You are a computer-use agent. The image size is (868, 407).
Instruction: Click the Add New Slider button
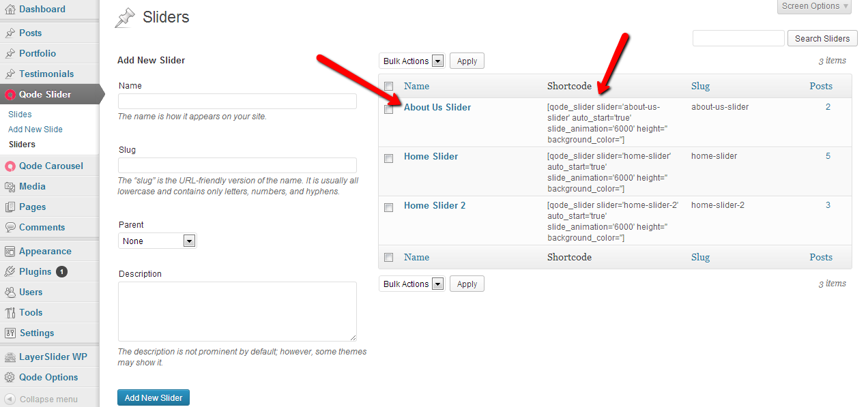(154, 398)
